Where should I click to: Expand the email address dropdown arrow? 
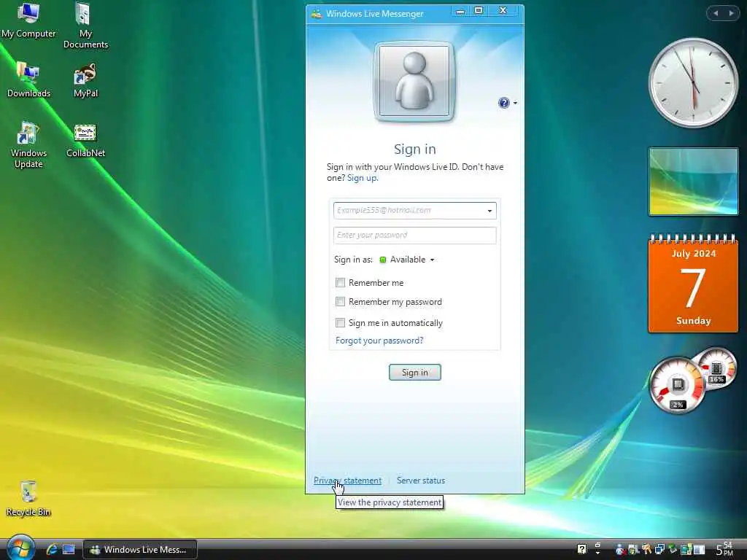tap(489, 211)
